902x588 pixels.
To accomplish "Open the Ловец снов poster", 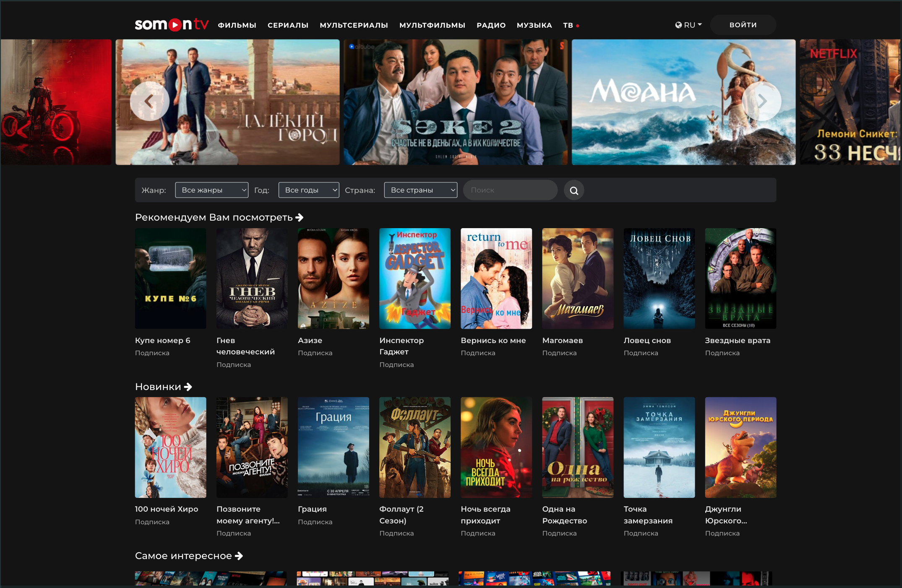I will [659, 278].
